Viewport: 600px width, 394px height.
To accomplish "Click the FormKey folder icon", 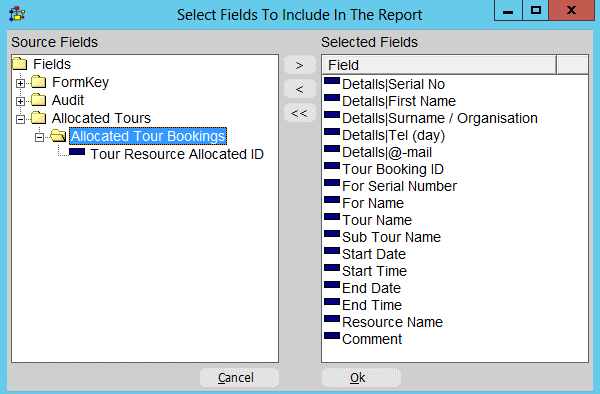I will click(39, 82).
